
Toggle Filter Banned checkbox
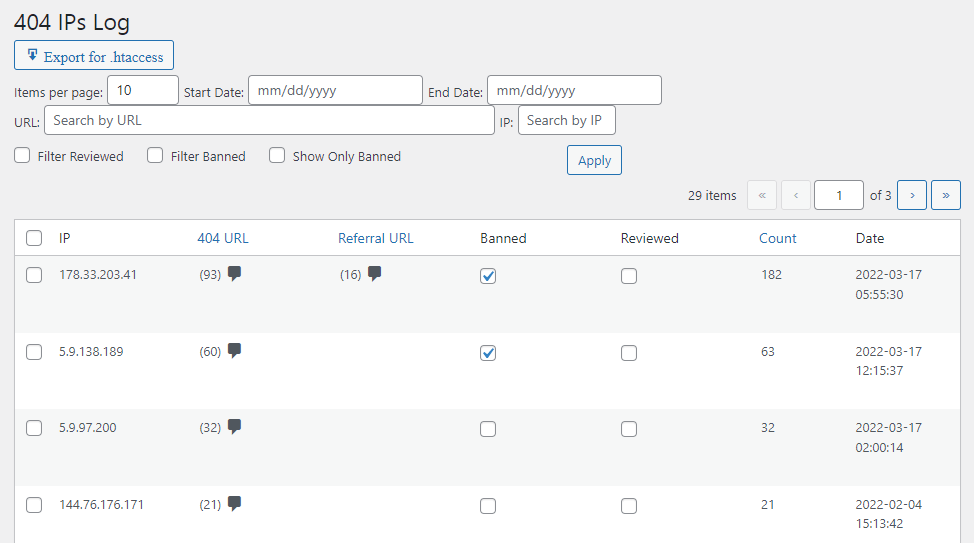[155, 156]
